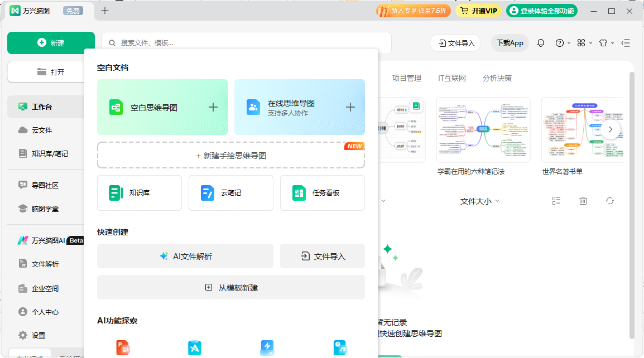Open the notification bell icon

(x=541, y=43)
